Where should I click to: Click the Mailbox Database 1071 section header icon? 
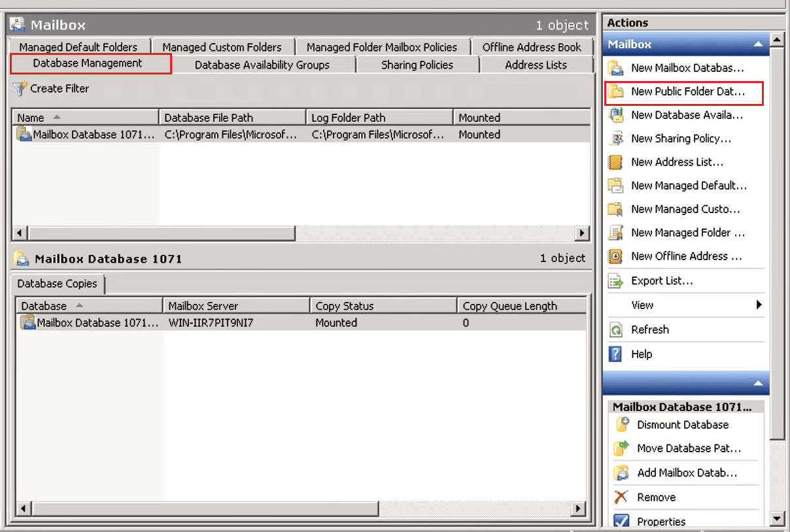[x=21, y=258]
